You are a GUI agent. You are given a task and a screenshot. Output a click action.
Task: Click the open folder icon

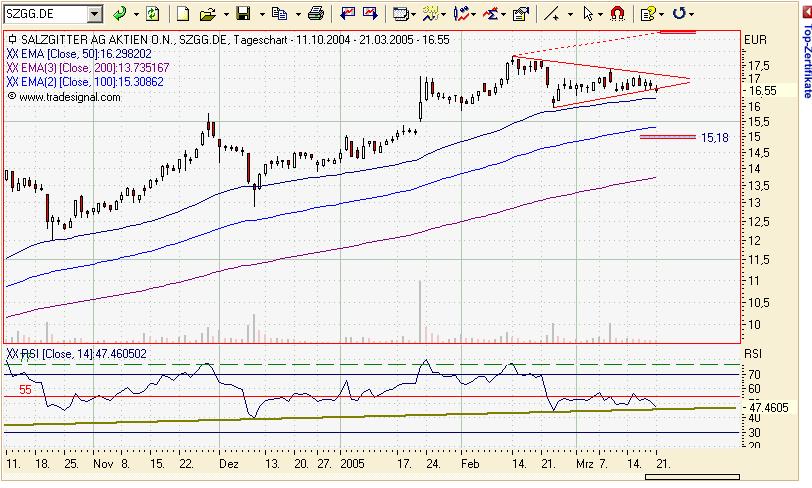pyautogui.click(x=208, y=14)
